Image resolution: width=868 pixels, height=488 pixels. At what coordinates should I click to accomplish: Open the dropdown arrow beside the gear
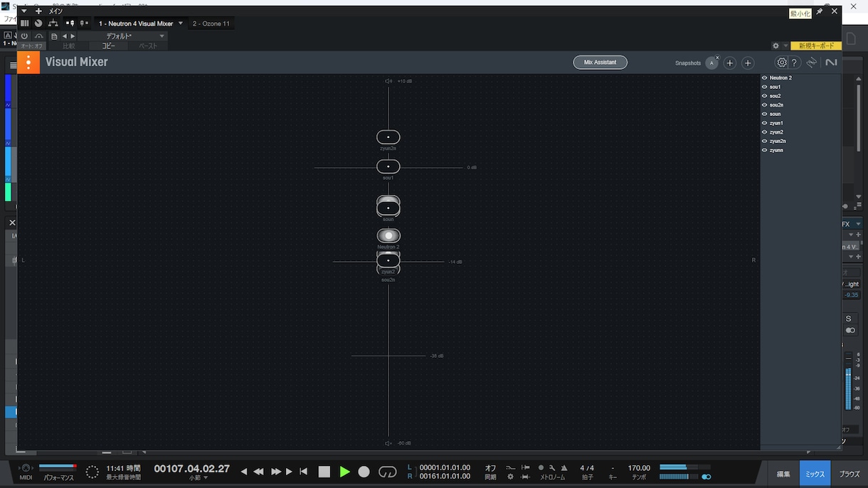coord(786,46)
